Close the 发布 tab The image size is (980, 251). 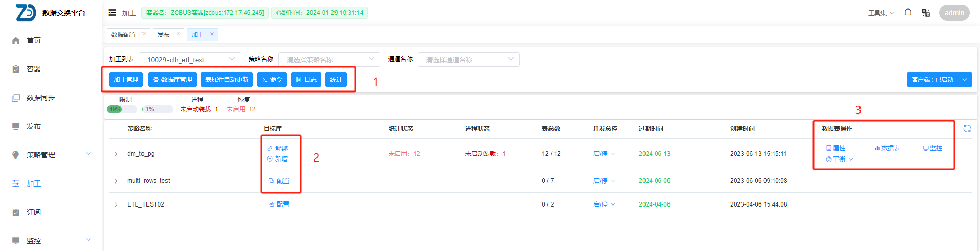click(178, 34)
